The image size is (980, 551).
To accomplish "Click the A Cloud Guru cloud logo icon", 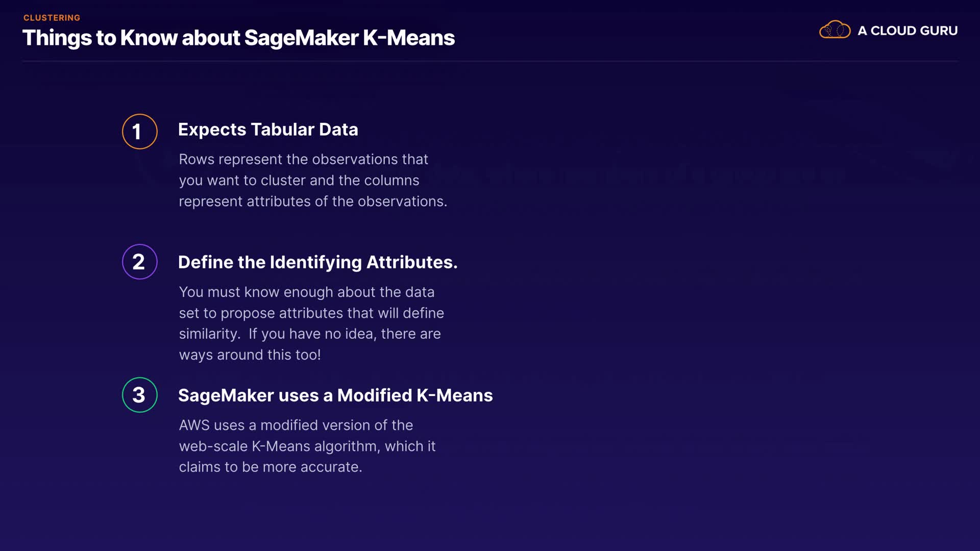I will pyautogui.click(x=835, y=30).
